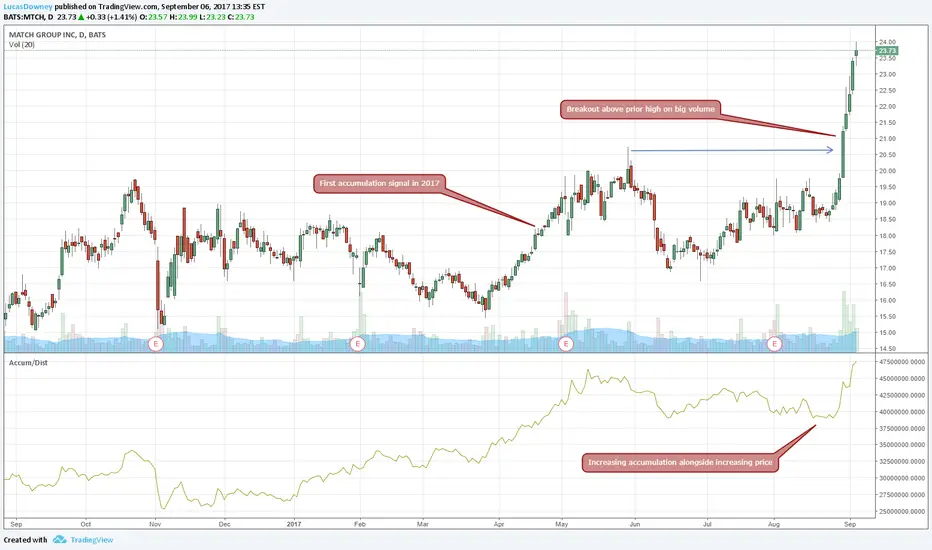
Task: Click the September 06, 2017 publish date text
Action: point(195,7)
